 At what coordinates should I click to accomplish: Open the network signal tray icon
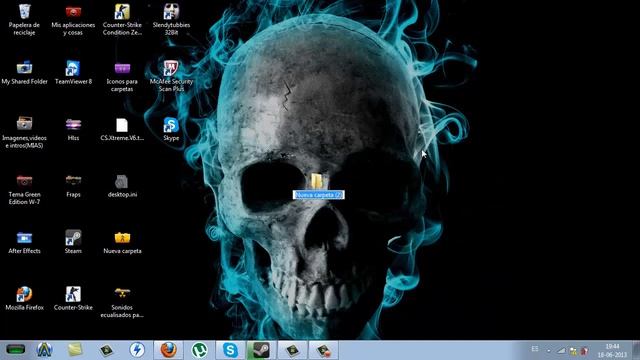click(x=562, y=350)
